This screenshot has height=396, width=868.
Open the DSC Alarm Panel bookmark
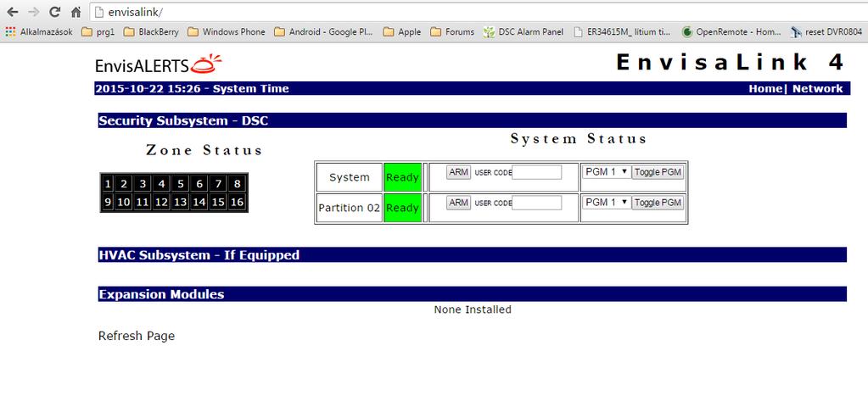click(x=524, y=32)
